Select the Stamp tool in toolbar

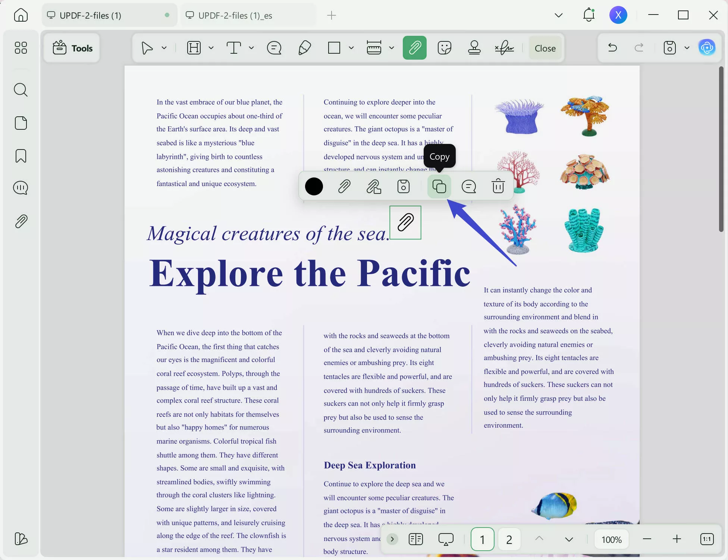point(474,48)
